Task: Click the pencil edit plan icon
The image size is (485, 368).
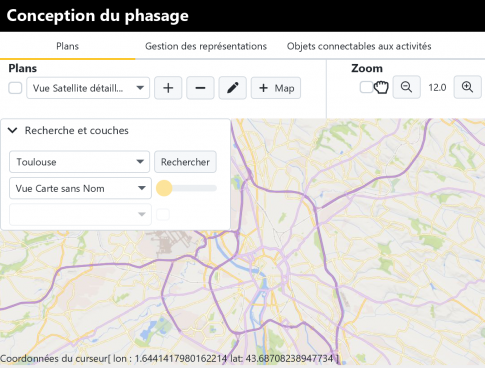Action: click(232, 88)
